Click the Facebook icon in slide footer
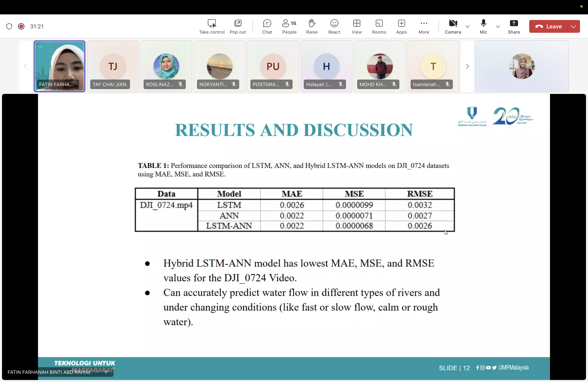Image resolution: width=588 pixels, height=382 pixels. (477, 368)
